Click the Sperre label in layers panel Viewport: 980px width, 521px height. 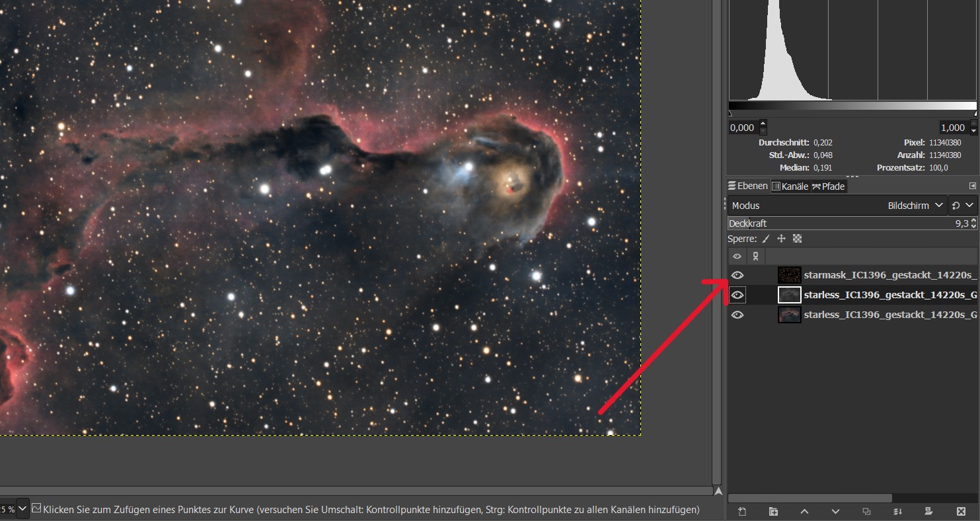click(743, 239)
